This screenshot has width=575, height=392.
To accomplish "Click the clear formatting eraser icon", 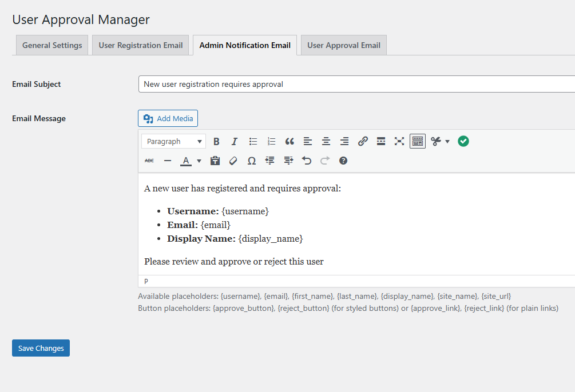I will click(233, 161).
